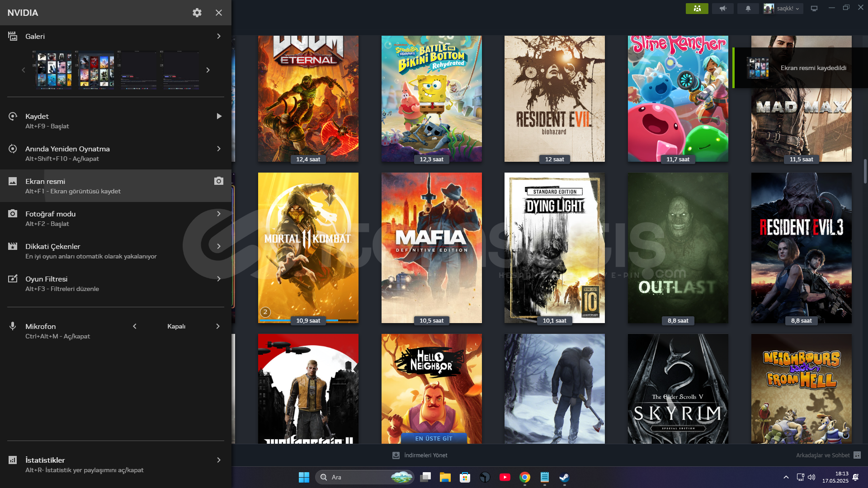The height and width of the screenshot is (488, 868).
Task: Click EN ÜSTE GİT button
Action: point(434,438)
